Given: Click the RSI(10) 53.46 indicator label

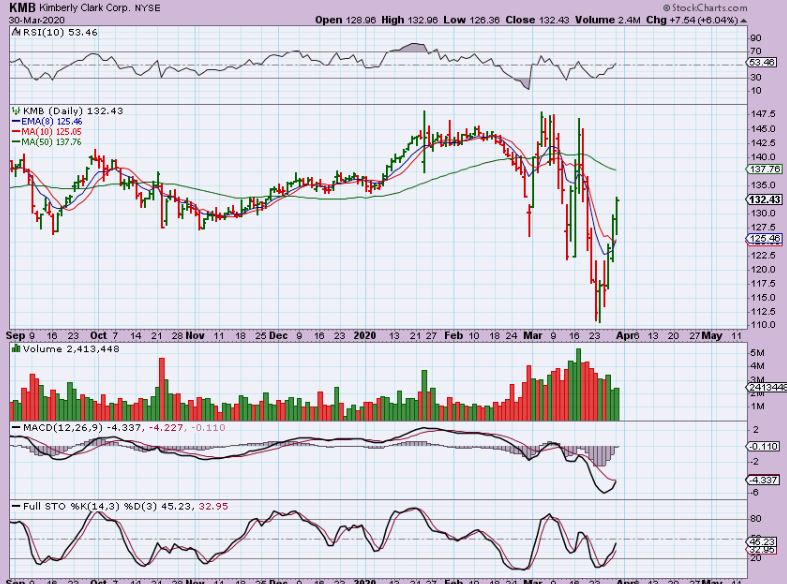Looking at the screenshot, I should click(x=60, y=33).
